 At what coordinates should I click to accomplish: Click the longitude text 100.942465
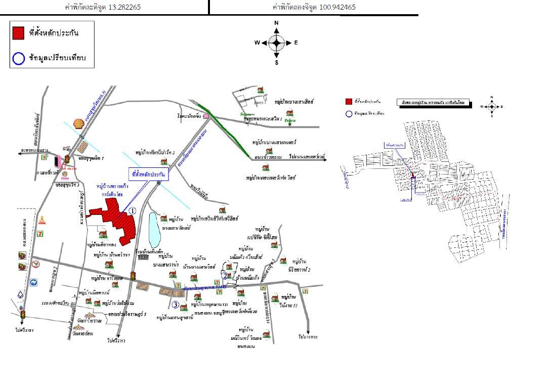[337, 7]
